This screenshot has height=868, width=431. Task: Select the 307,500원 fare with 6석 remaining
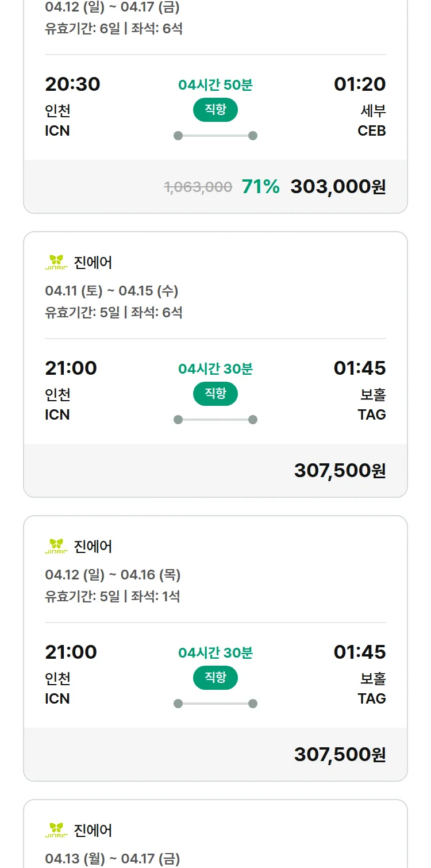[x=340, y=471]
